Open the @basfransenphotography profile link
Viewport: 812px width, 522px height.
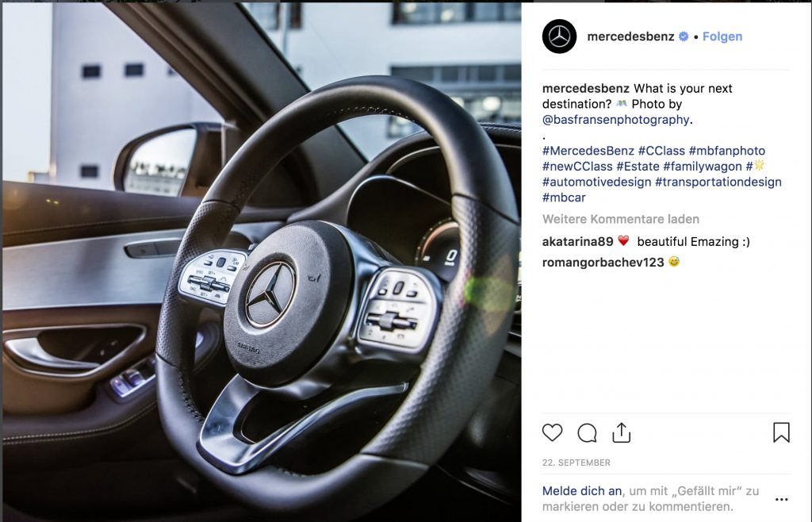[x=615, y=120]
